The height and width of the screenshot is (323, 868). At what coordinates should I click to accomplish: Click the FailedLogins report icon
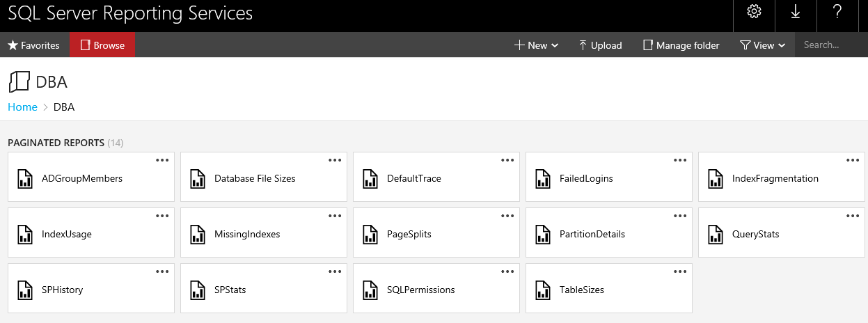coord(543,178)
